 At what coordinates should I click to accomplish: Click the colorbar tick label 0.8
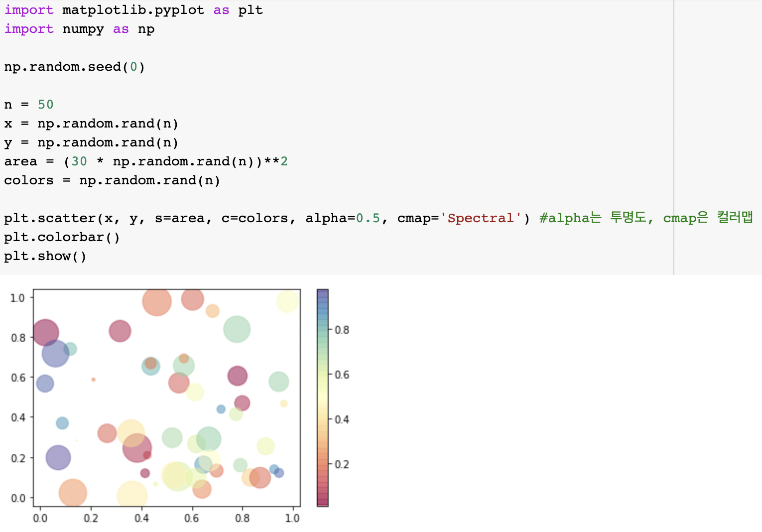[x=342, y=330]
